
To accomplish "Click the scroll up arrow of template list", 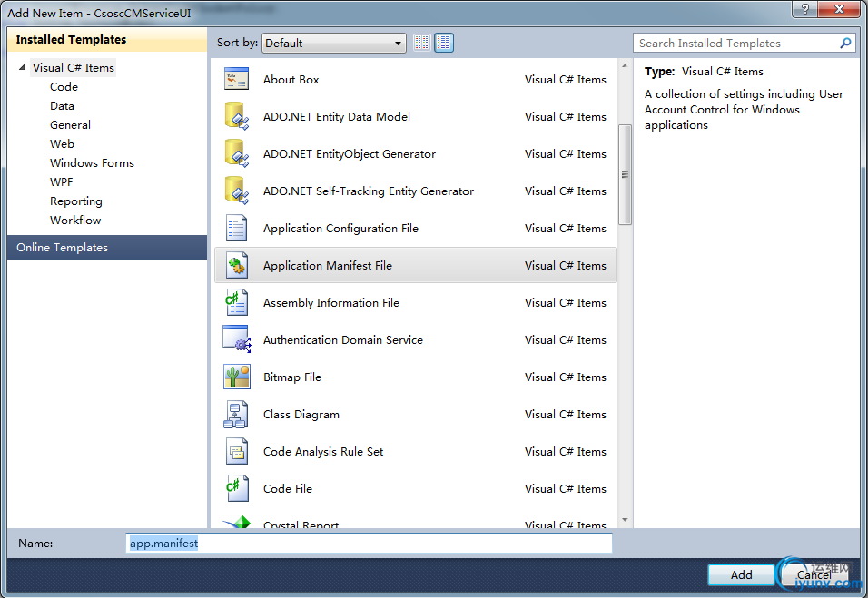I will [625, 66].
